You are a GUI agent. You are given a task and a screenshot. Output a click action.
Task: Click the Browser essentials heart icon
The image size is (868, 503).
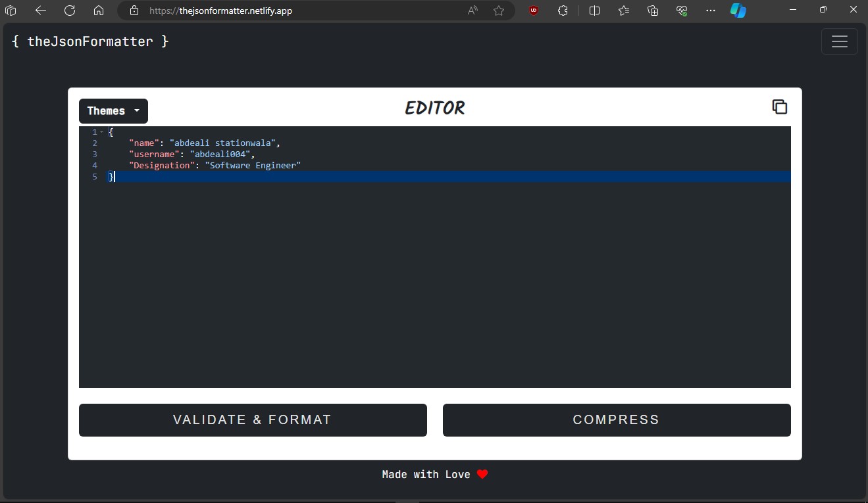pos(682,11)
